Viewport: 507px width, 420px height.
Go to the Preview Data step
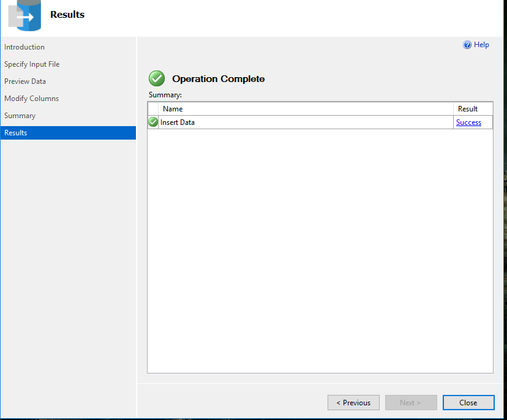25,81
